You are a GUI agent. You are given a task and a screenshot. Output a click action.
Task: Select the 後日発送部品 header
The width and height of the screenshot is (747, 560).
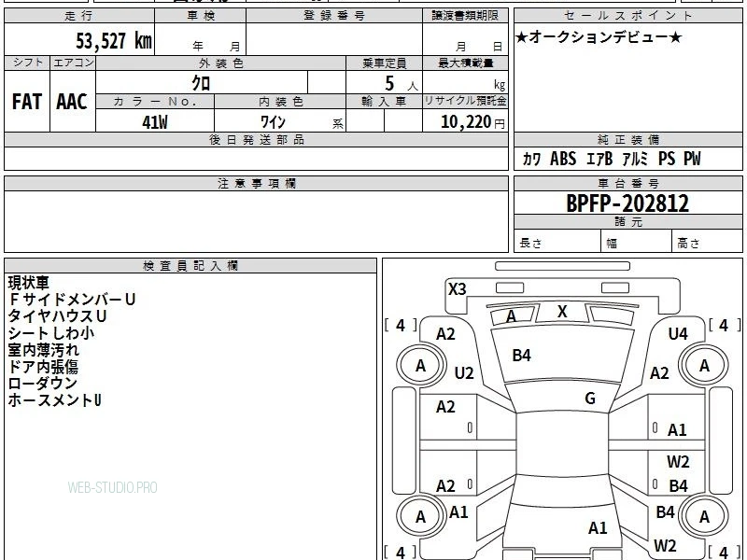[256, 139]
